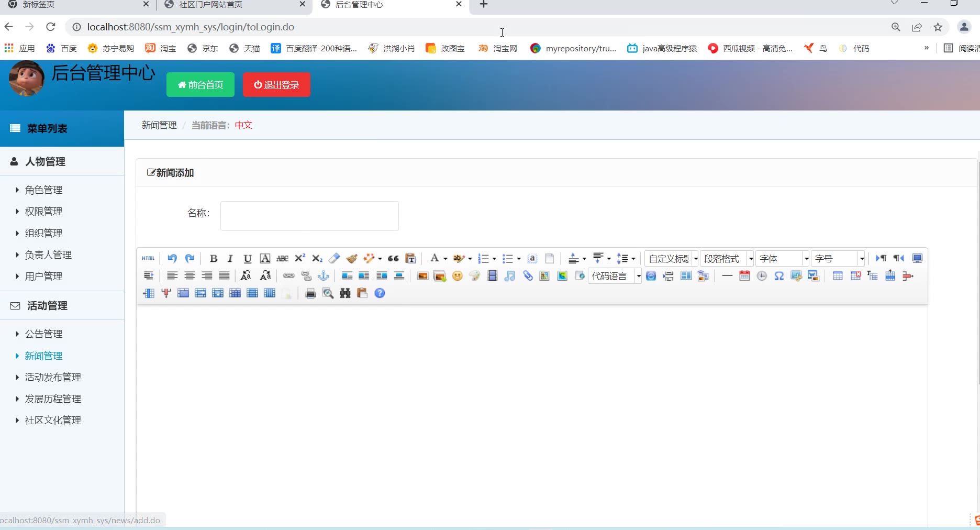Image resolution: width=980 pixels, height=530 pixels.
Task: Open the 自定义标题 dropdown
Action: point(672,259)
